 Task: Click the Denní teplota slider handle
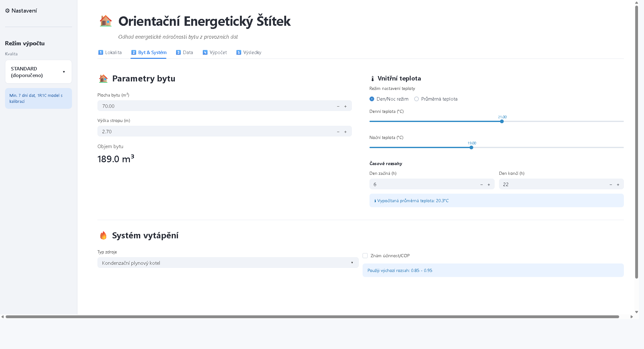pos(502,121)
